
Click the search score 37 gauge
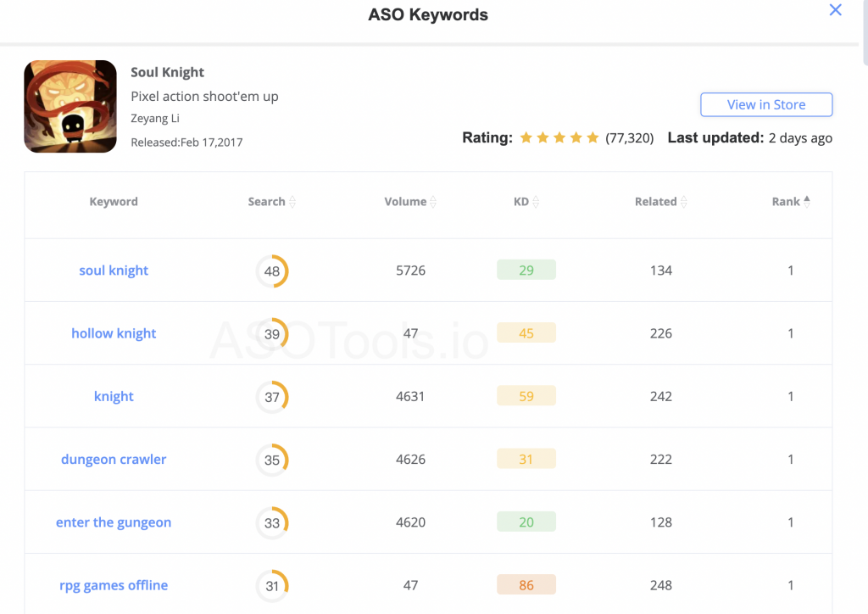pyautogui.click(x=272, y=397)
